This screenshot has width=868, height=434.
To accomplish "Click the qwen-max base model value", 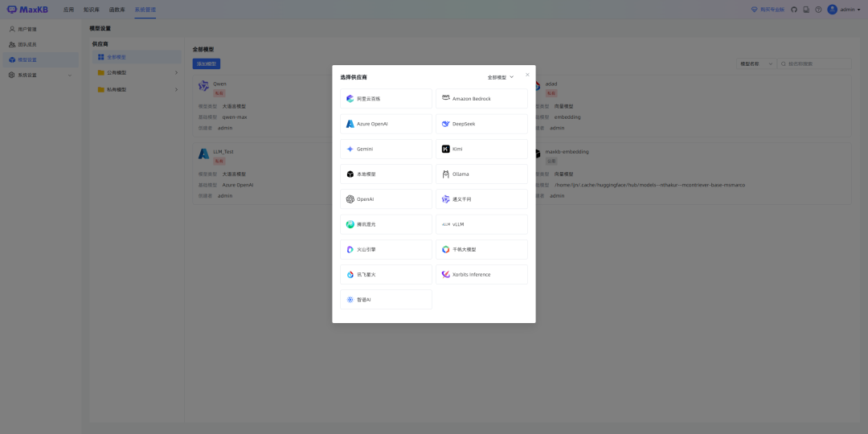I will click(x=235, y=117).
